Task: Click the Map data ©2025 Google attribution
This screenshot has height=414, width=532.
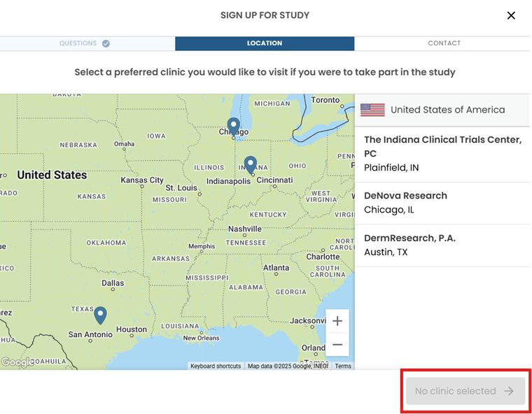Action: point(288,366)
